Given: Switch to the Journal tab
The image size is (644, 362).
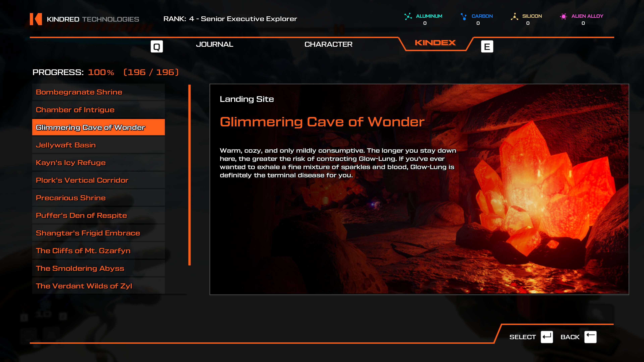Looking at the screenshot, I should [214, 44].
